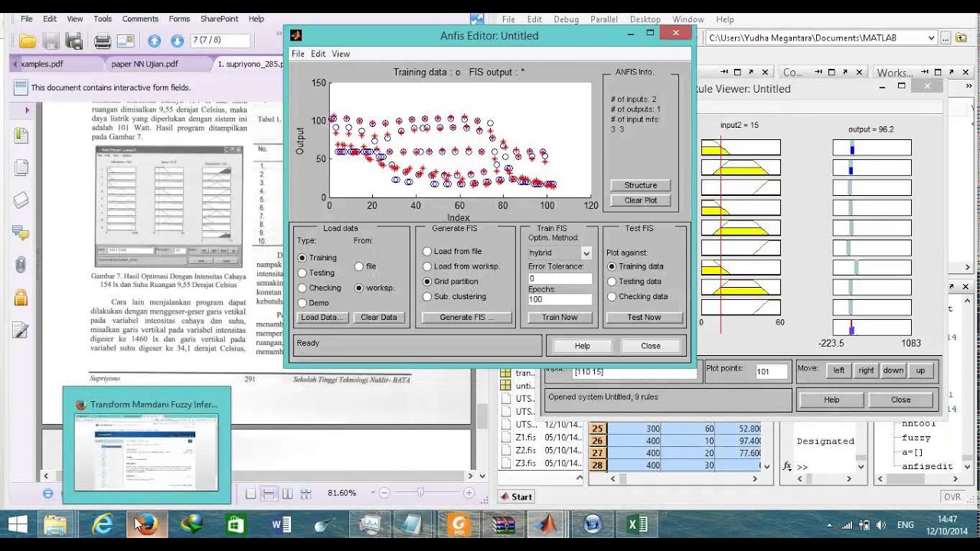Click the Print icon in PDF toolbar
Screen dimensions: 980x551
103,41
